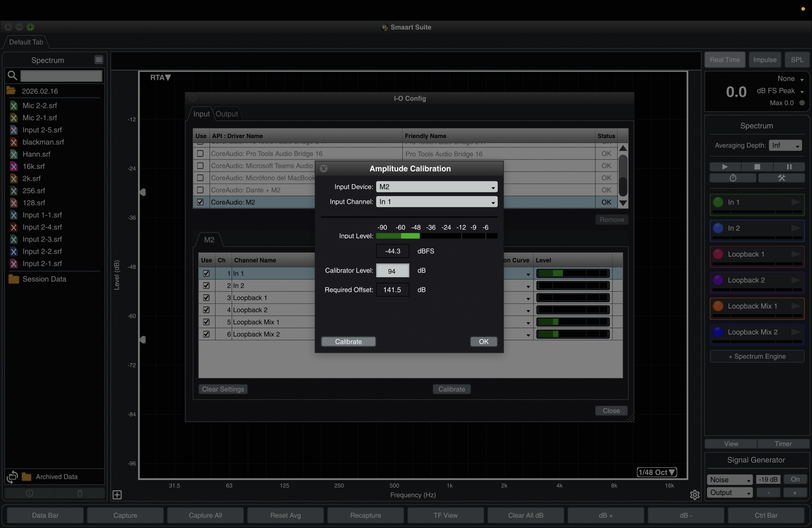Uncheck Use for channel In 1

(x=206, y=273)
